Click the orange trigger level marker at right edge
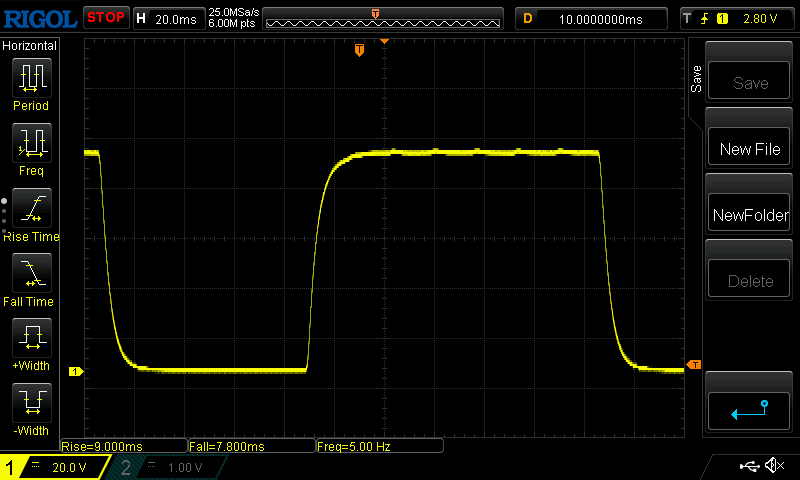Screen dimensions: 800x480 point(693,364)
